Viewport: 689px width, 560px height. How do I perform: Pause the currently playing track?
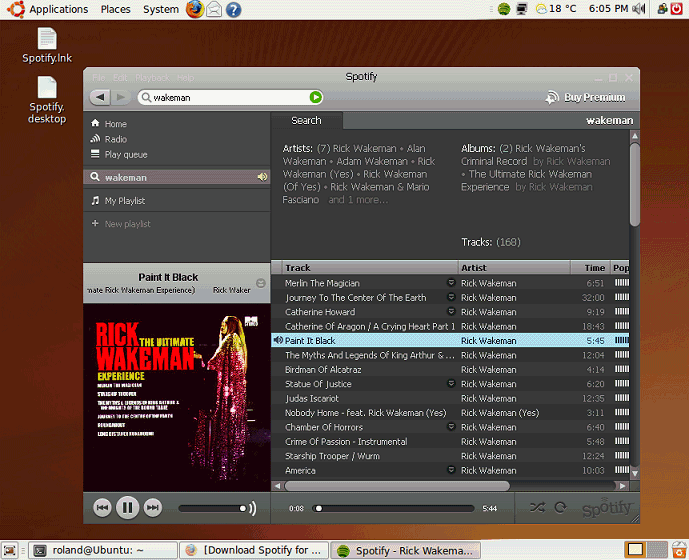pyautogui.click(x=127, y=508)
